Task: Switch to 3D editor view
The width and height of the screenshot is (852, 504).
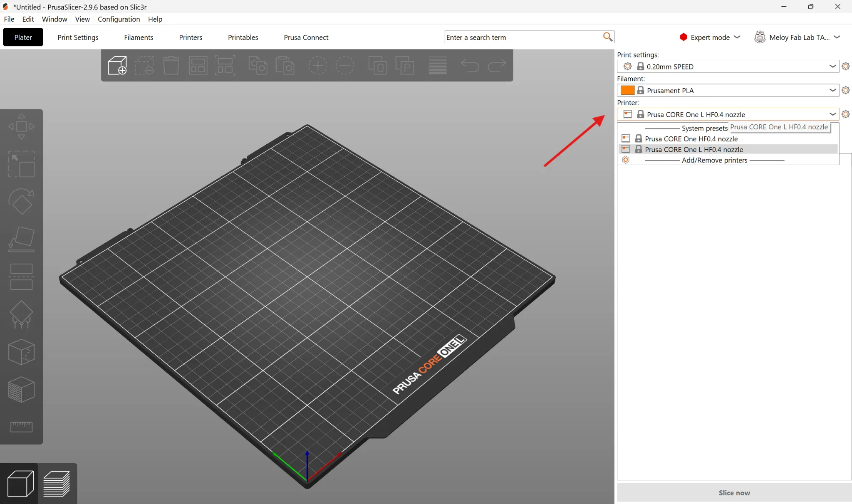Action: coord(20,483)
